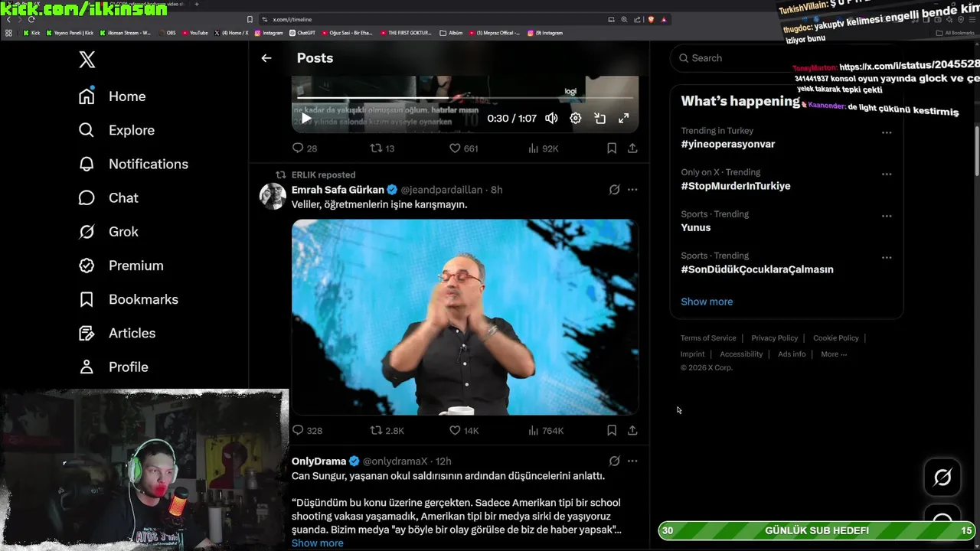Open Notifications in the sidebar

pos(133,164)
